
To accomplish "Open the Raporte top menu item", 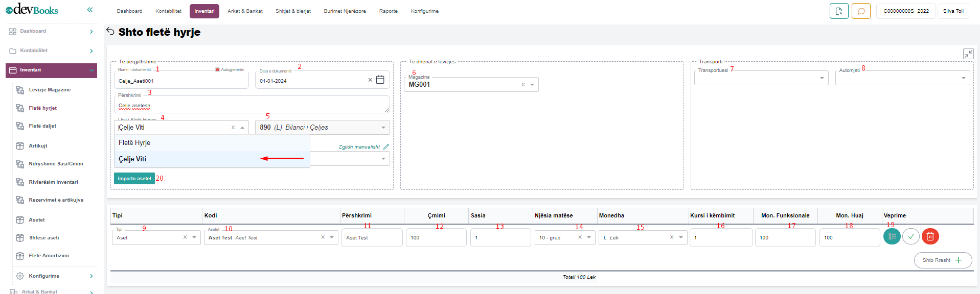I will coord(388,11).
